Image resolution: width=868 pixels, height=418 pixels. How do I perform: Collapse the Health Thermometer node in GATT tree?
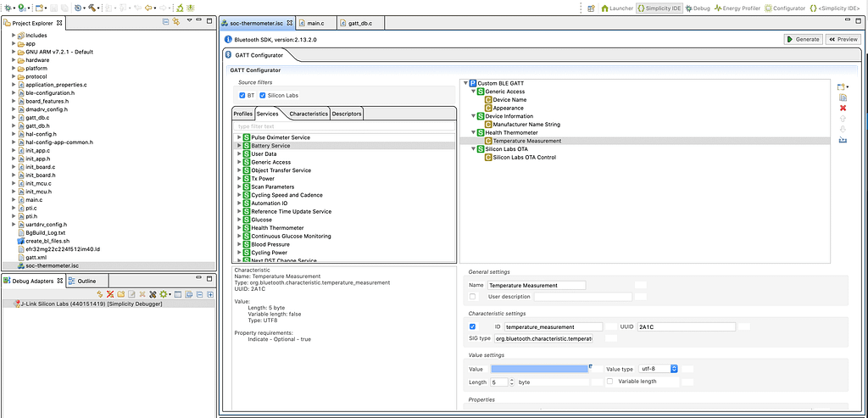473,132
